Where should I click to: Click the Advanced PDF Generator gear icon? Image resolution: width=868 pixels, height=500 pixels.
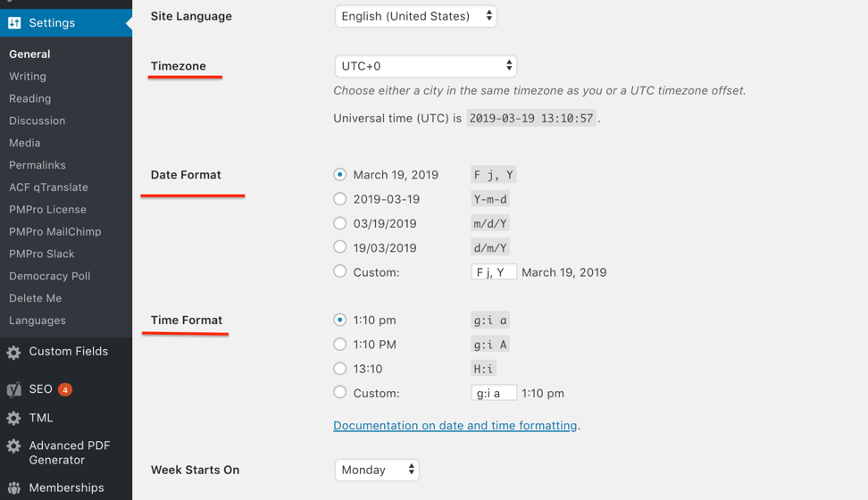pos(13,446)
